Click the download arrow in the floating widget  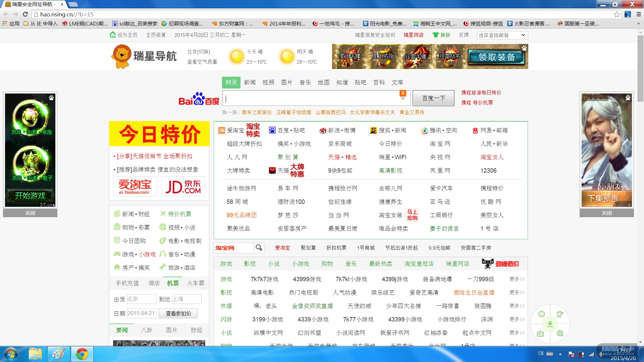pos(550,324)
